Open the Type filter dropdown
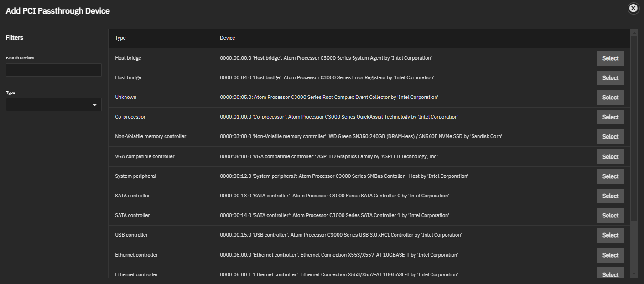Image resolution: width=644 pixels, height=284 pixels. [x=54, y=105]
